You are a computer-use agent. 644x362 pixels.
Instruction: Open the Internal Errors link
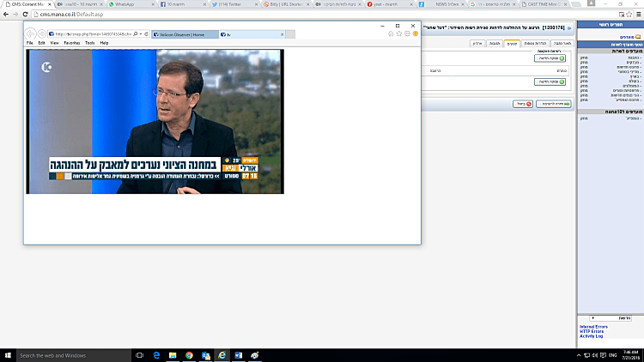(x=593, y=326)
